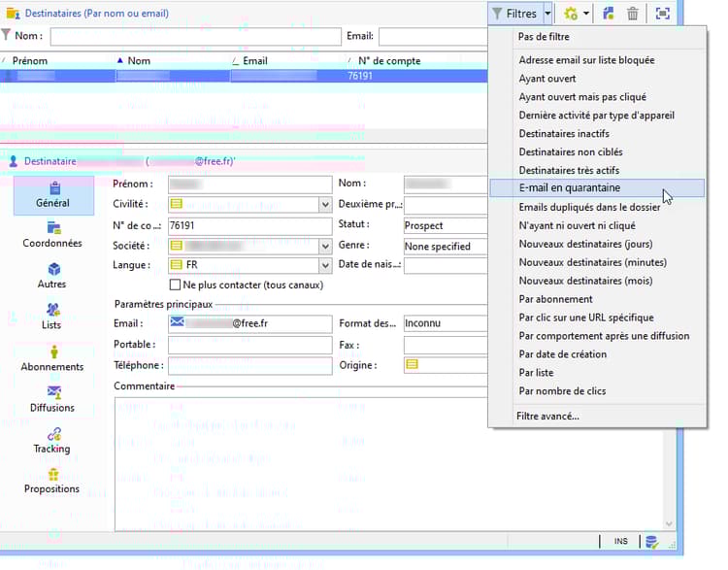Screen dimensions: 728x570
Task: Click the trash delete toolbar icon
Action: [632, 14]
